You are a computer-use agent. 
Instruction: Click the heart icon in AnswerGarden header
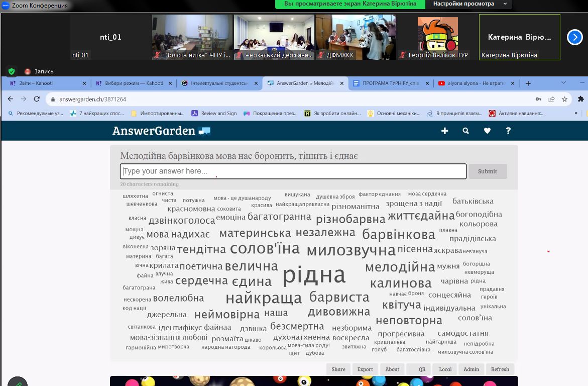(487, 131)
